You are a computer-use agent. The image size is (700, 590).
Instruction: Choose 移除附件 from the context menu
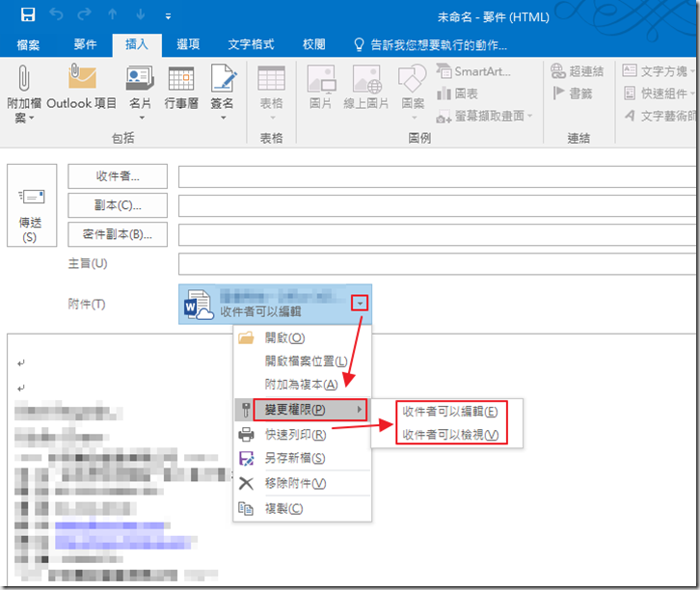pos(295,483)
